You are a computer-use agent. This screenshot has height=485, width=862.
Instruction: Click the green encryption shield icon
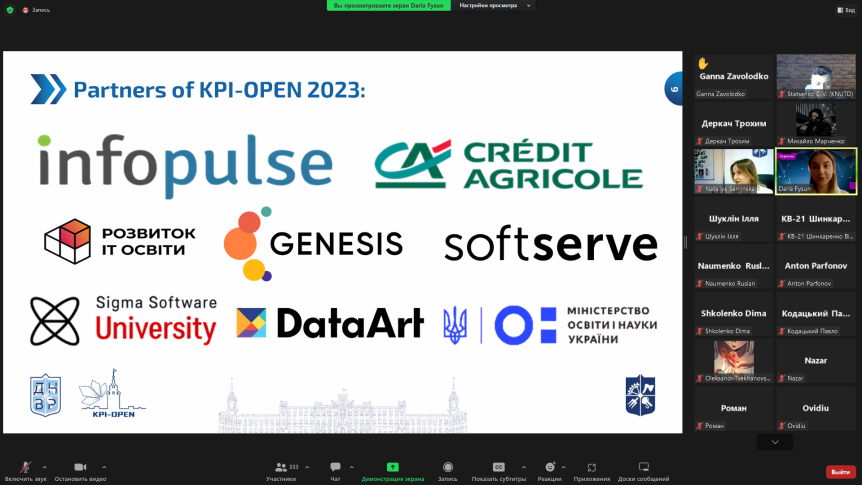[x=10, y=10]
